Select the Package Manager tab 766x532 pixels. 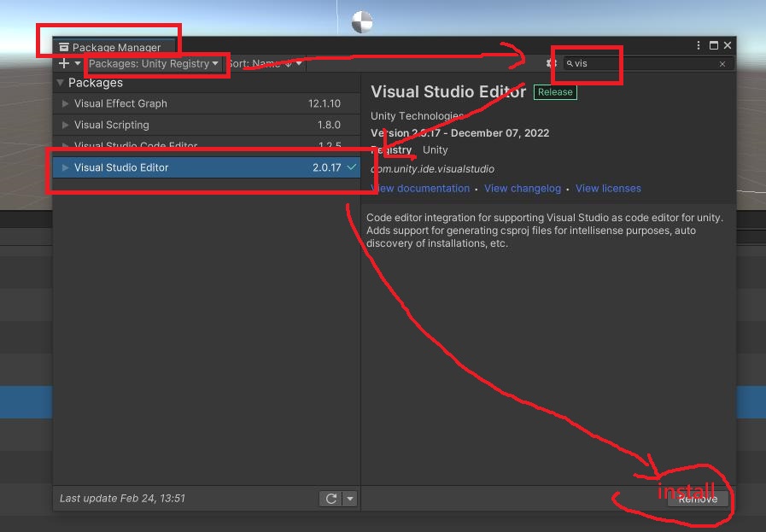point(114,47)
